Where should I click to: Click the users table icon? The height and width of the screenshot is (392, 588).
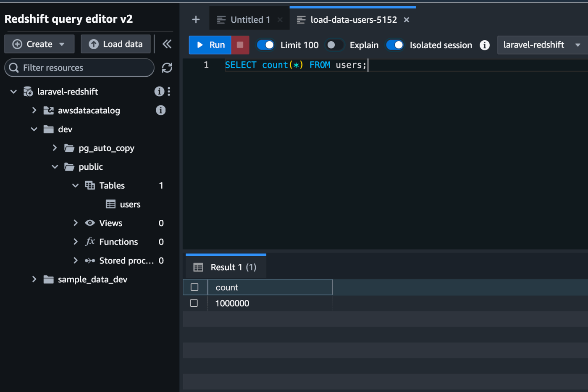pos(110,204)
